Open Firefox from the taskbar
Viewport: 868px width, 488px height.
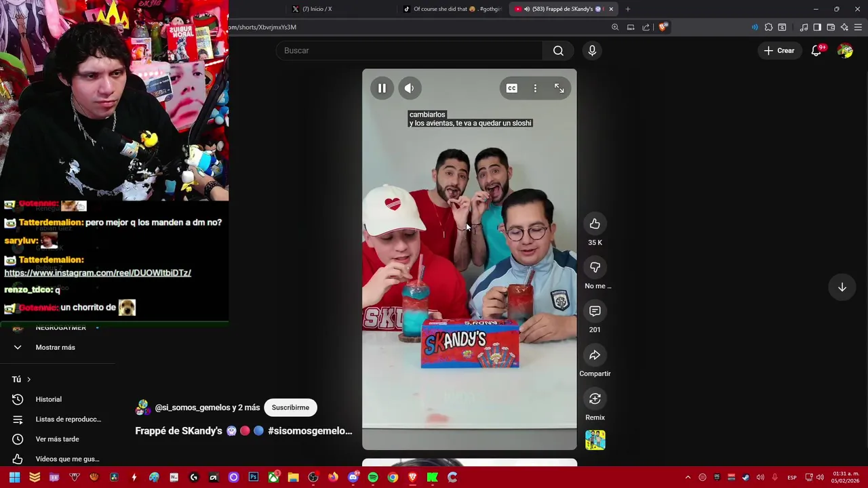click(x=333, y=477)
